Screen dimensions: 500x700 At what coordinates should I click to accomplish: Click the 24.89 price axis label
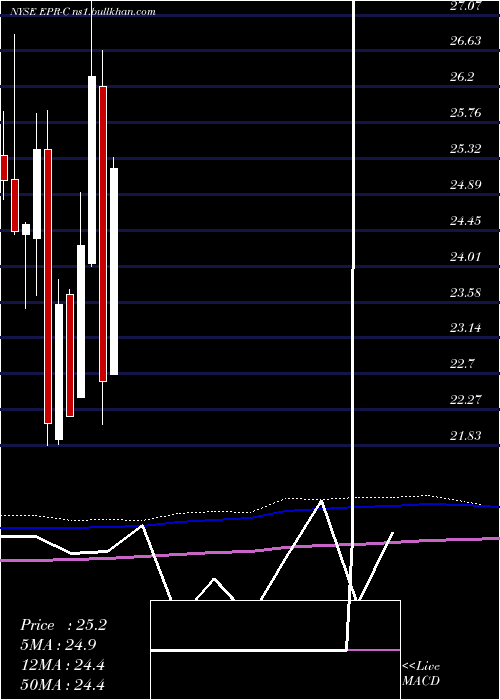[466, 184]
